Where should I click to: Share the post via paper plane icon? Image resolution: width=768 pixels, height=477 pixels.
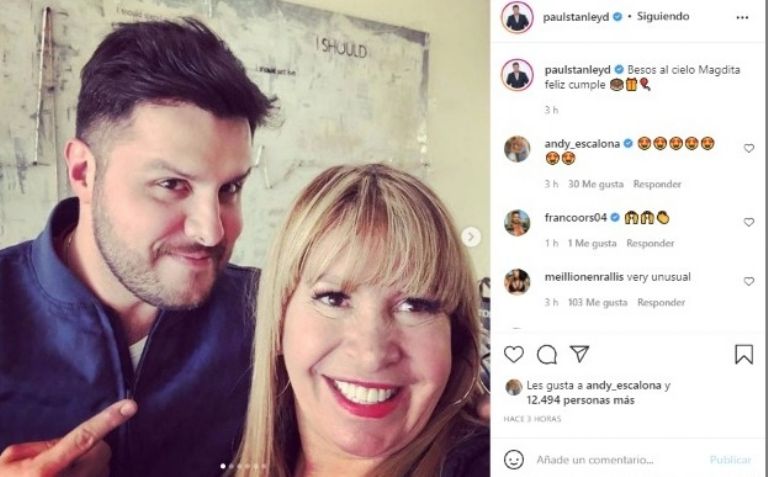(579, 354)
